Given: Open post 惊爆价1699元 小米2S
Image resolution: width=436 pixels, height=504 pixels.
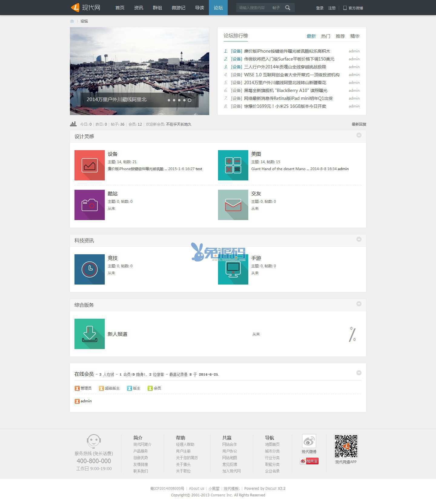Looking at the screenshot, I should tap(285, 106).
